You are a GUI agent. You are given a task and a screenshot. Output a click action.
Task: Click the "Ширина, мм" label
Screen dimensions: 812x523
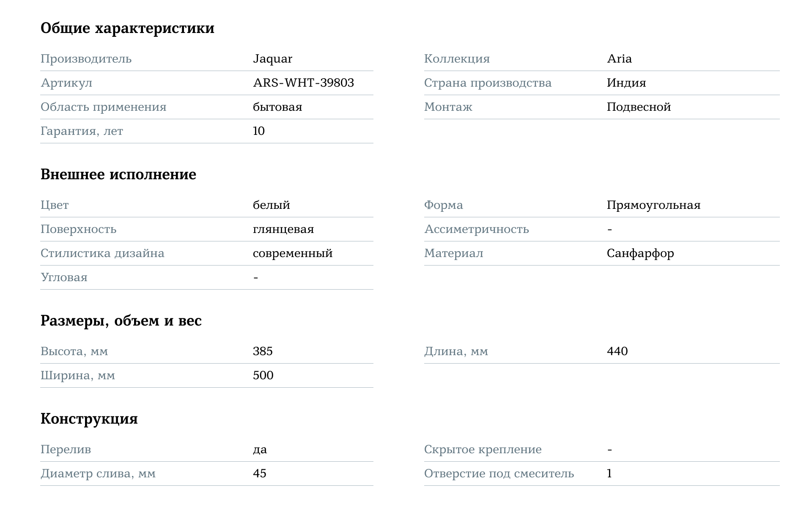(x=78, y=375)
